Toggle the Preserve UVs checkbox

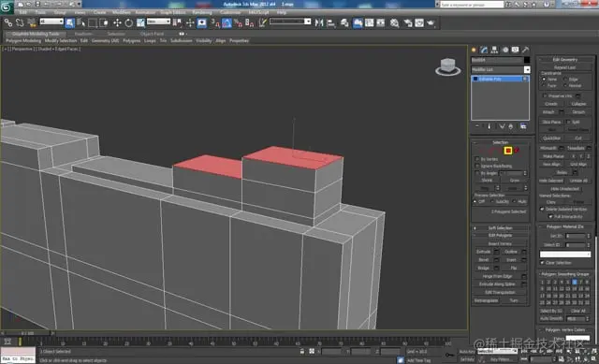[545, 95]
